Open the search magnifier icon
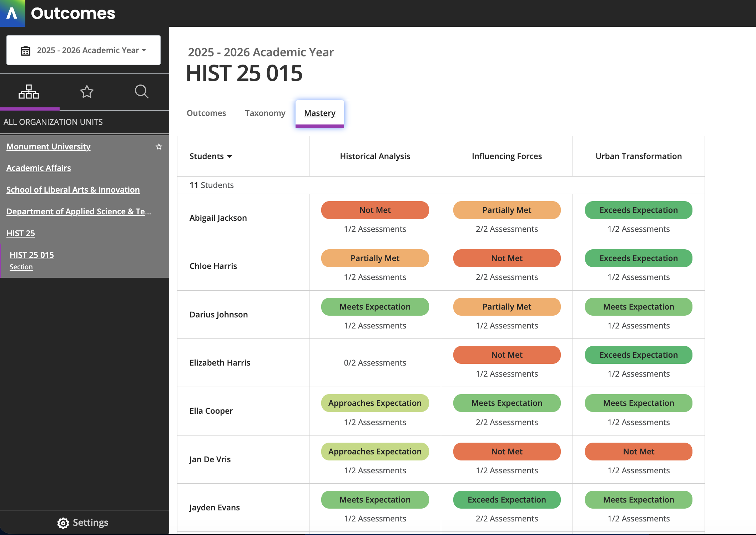This screenshot has width=756, height=535. [141, 92]
